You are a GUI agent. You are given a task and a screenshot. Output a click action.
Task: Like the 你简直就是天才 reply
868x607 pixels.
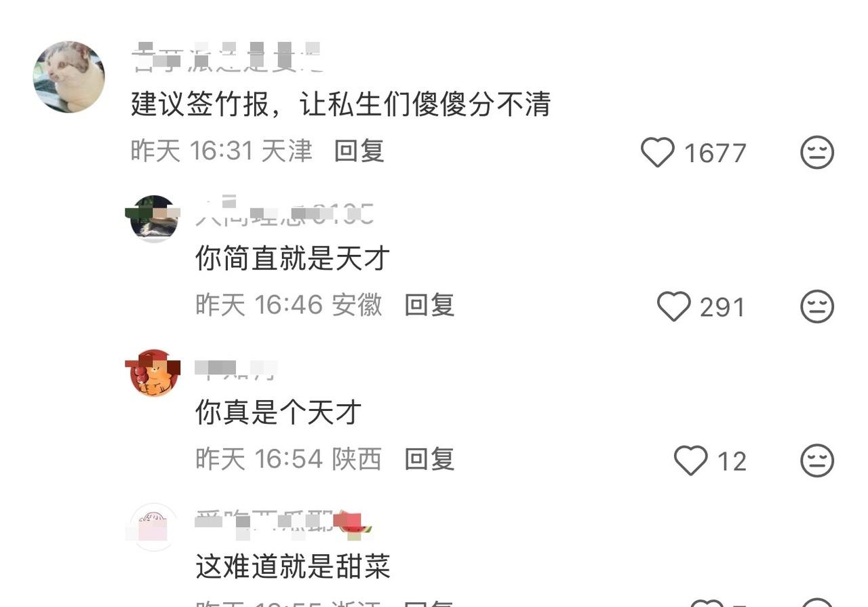point(674,307)
